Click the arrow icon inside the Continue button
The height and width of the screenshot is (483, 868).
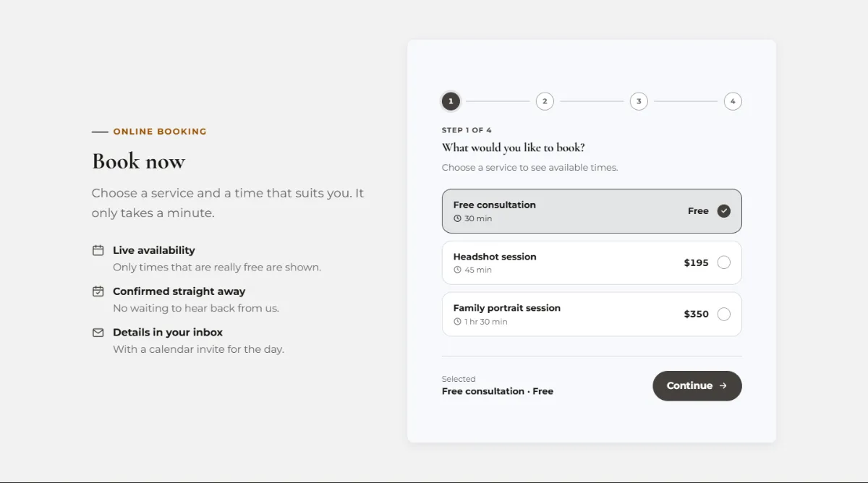723,386
